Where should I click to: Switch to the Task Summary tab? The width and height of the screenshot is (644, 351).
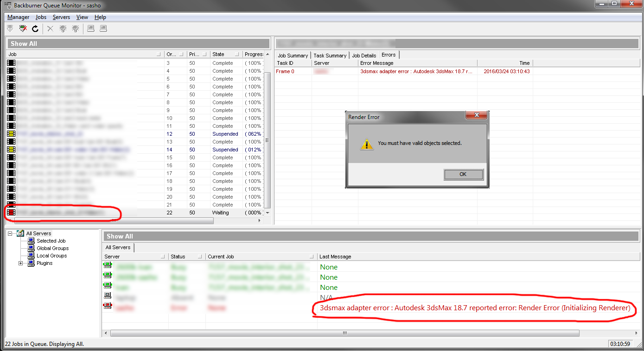coord(330,56)
